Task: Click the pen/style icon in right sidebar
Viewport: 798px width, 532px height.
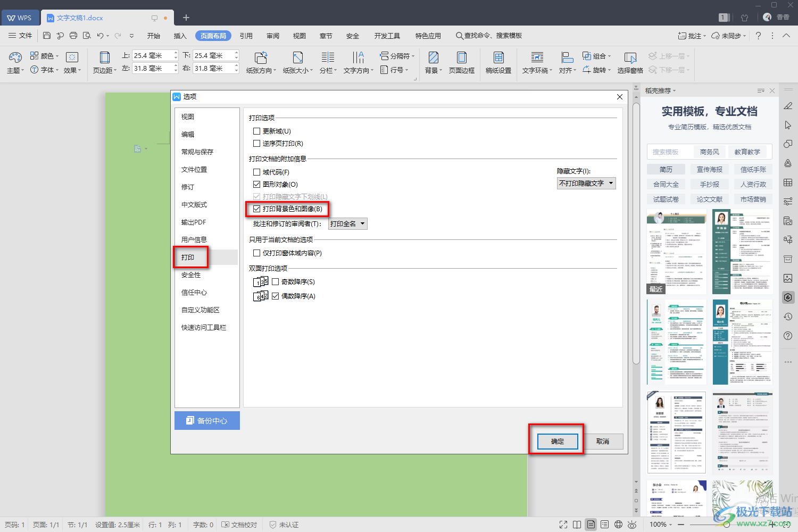Action: click(788, 106)
